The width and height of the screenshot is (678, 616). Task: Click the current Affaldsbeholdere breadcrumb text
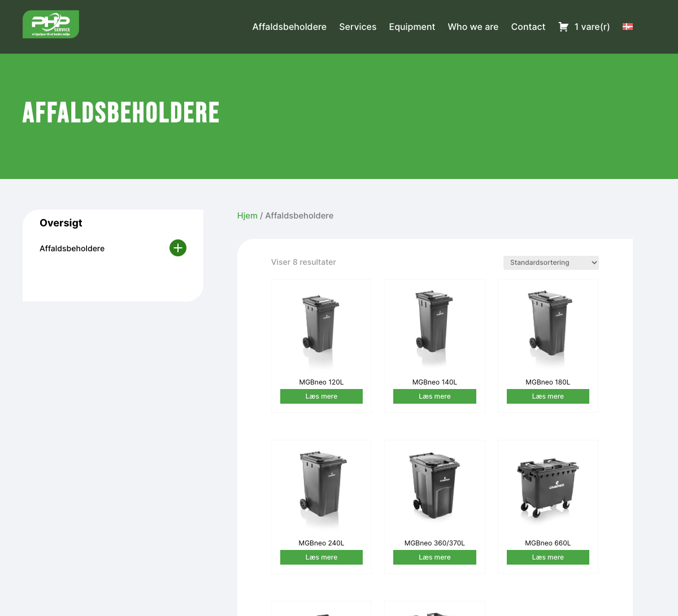point(299,216)
